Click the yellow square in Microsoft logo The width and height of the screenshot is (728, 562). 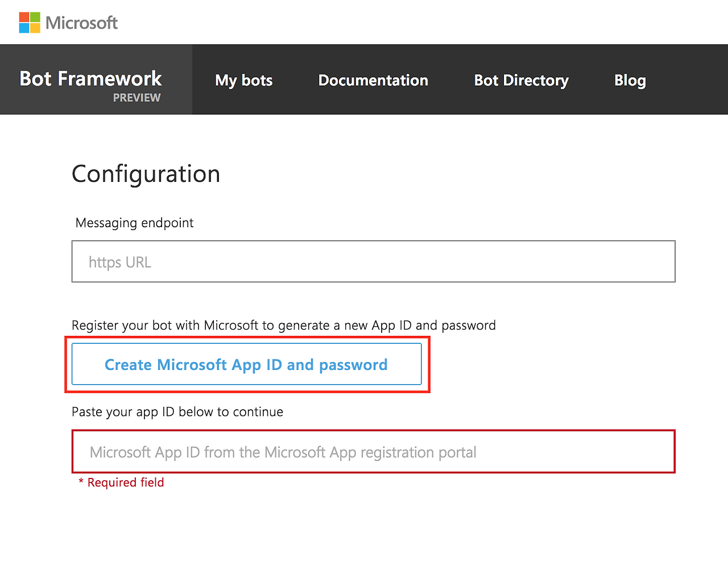click(x=35, y=28)
